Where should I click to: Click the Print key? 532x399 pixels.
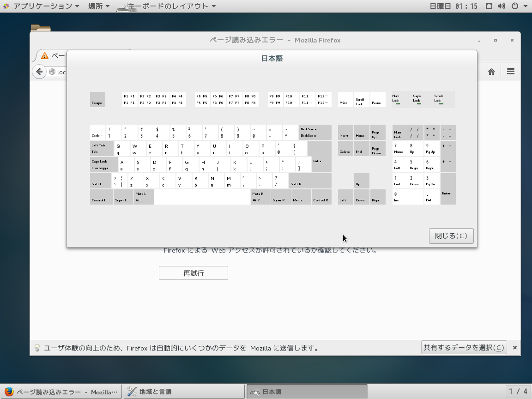tap(345, 99)
